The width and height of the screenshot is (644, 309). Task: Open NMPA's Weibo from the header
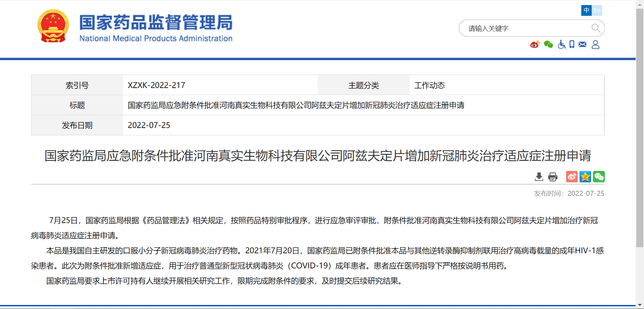(x=535, y=44)
